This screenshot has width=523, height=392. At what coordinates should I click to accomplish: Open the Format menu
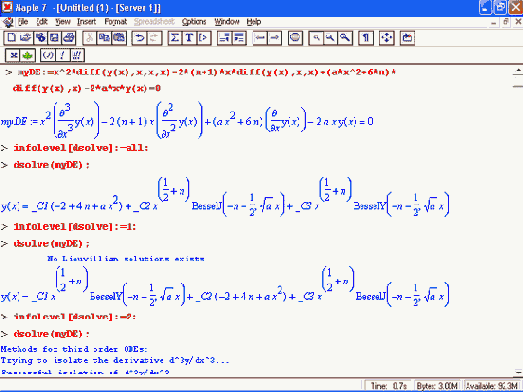pyautogui.click(x=115, y=22)
